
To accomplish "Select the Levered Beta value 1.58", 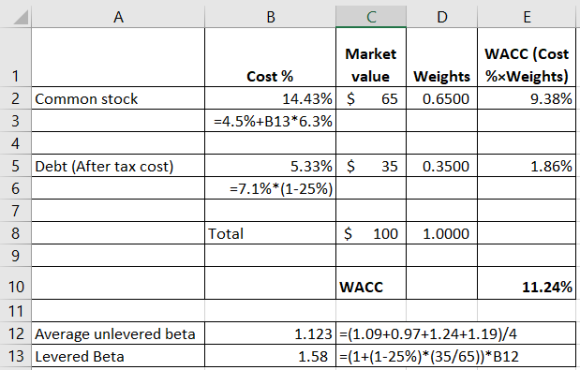I will (270, 356).
